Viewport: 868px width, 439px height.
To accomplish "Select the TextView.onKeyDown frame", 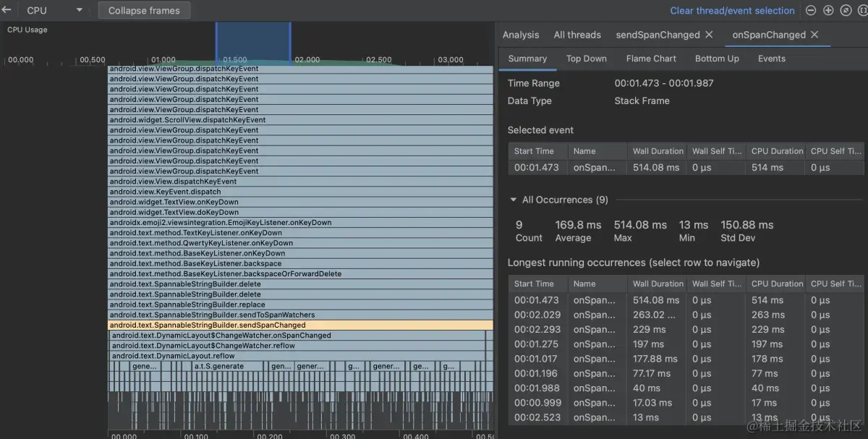I will (x=301, y=202).
